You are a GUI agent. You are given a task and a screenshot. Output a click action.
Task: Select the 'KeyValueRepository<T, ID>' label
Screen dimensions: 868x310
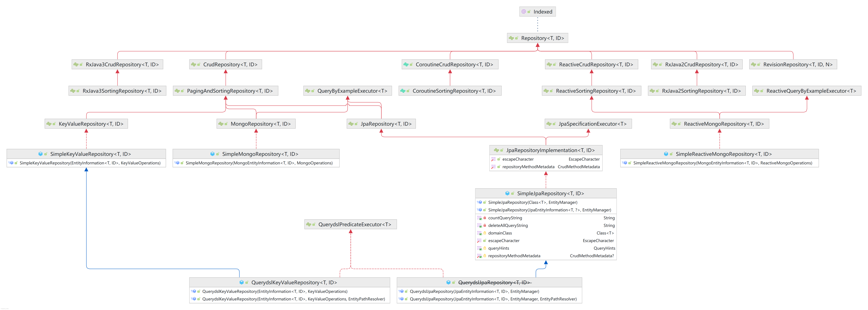91,124
